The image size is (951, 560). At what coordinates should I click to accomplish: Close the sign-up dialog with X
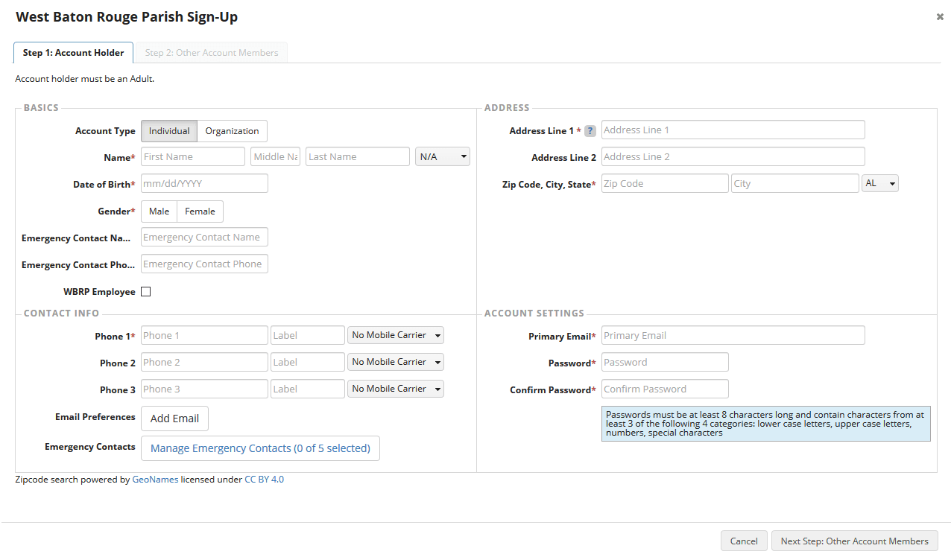click(x=940, y=16)
